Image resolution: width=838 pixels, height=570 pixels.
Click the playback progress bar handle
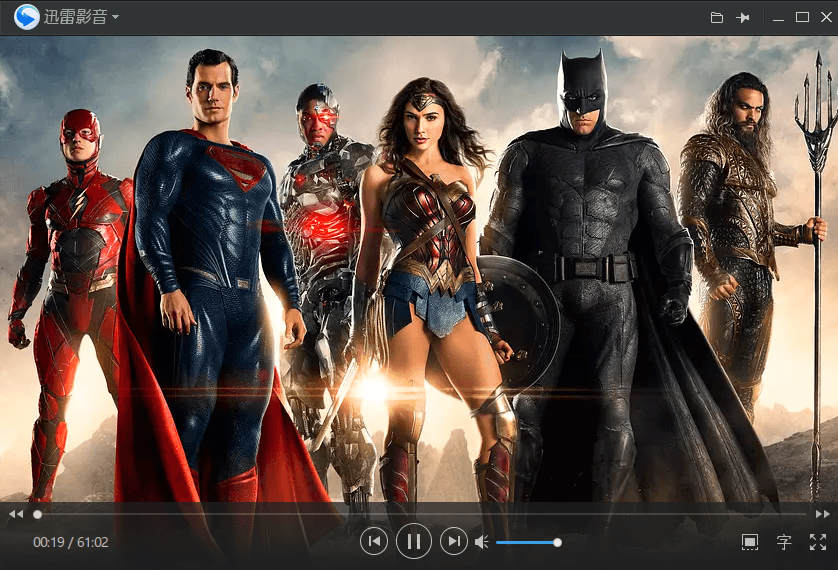38,514
